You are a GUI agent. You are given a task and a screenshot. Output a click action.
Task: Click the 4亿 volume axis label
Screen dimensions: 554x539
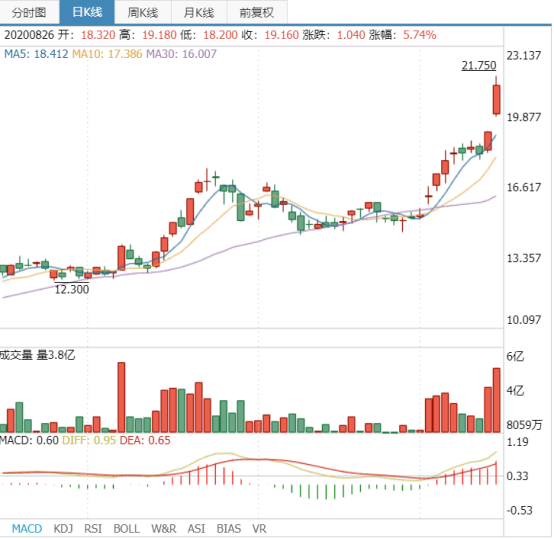pyautogui.click(x=515, y=391)
